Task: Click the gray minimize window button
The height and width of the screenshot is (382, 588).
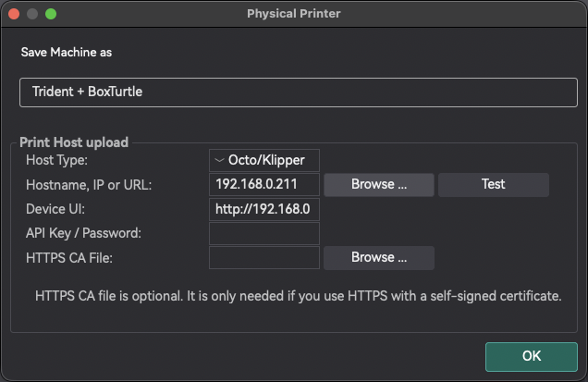Action: click(32, 14)
